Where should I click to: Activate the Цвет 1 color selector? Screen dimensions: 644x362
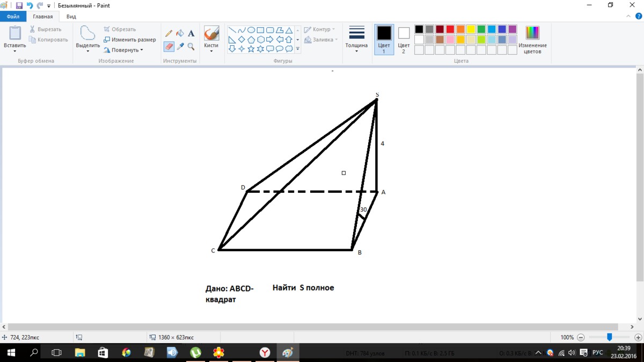tap(384, 39)
